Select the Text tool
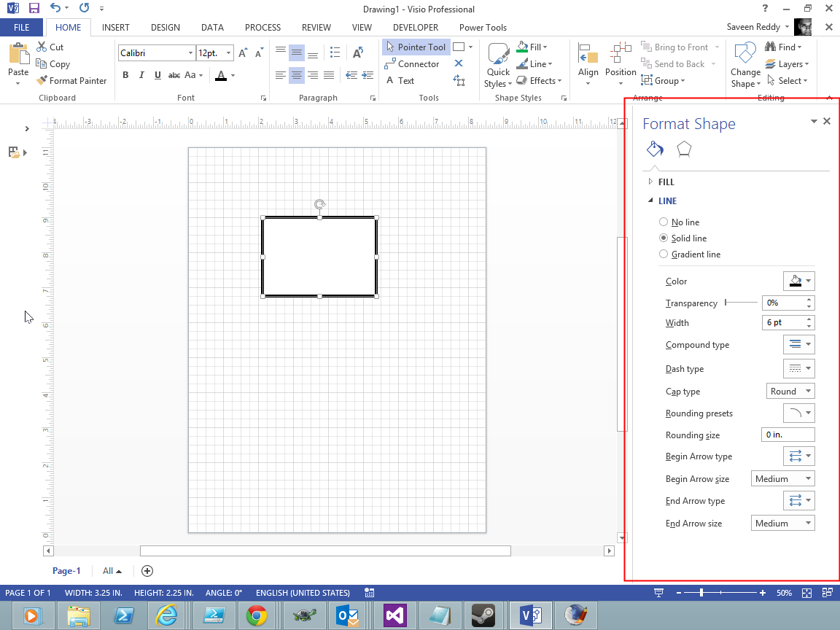Screen dimensions: 840x630 pos(400,81)
